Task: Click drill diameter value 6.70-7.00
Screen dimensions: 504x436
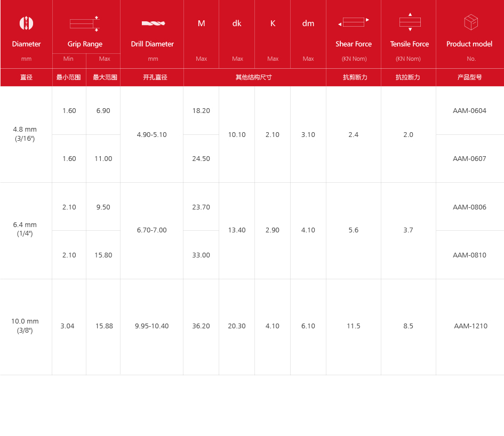Action: (151, 230)
